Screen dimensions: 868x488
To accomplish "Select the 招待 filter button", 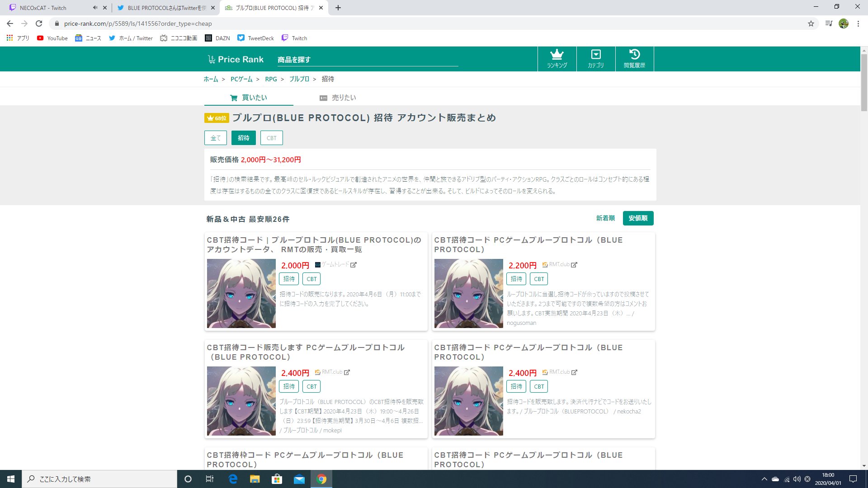I will (244, 138).
